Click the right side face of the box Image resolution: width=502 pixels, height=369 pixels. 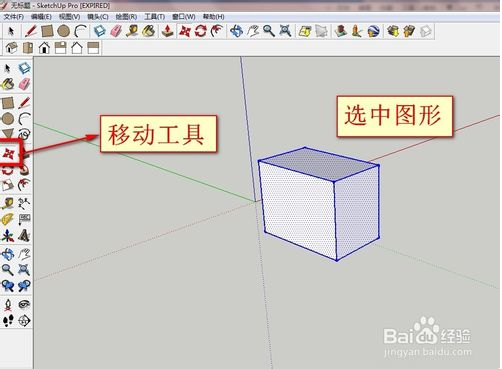click(x=357, y=212)
